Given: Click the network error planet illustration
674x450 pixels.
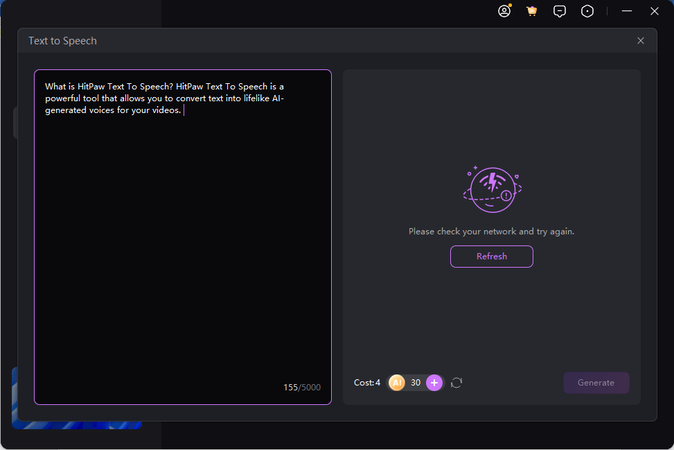Looking at the screenshot, I should 492,190.
